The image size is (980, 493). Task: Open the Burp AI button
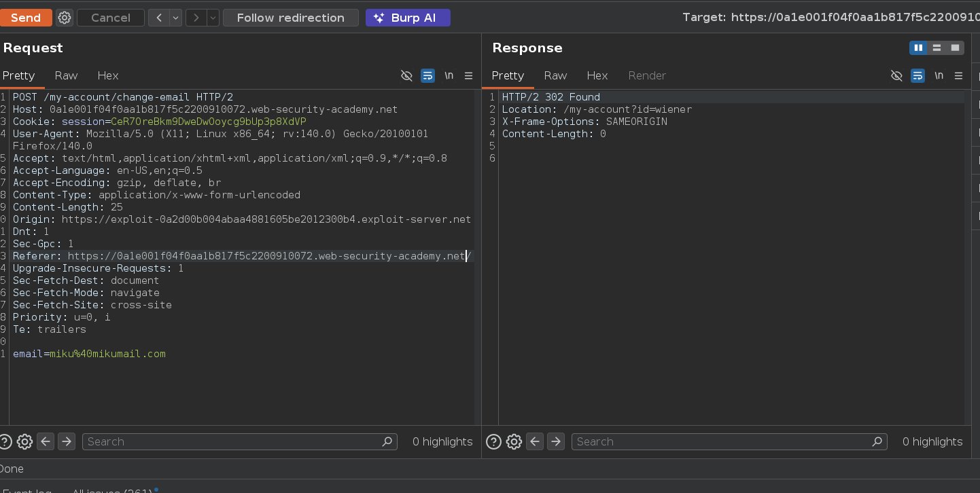(408, 18)
